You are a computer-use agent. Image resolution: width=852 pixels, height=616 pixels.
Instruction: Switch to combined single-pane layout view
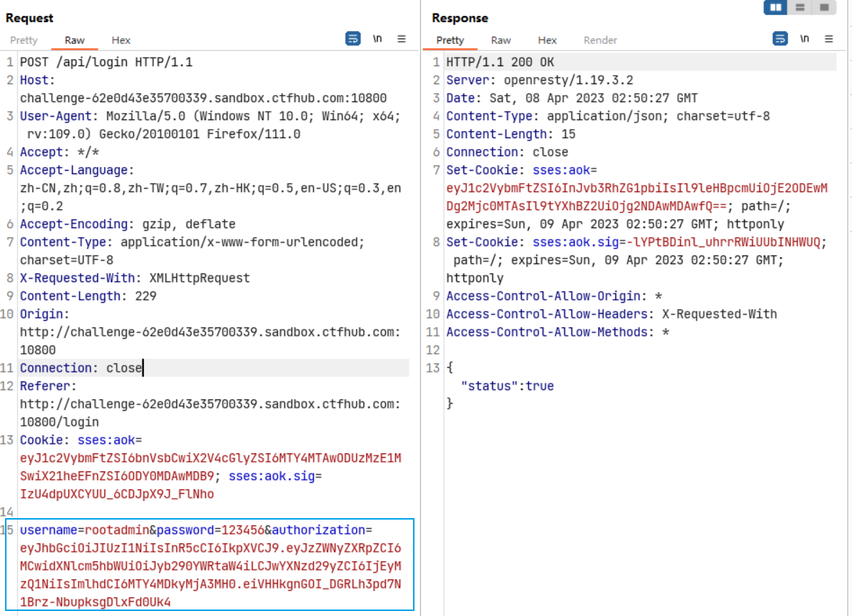[824, 7]
